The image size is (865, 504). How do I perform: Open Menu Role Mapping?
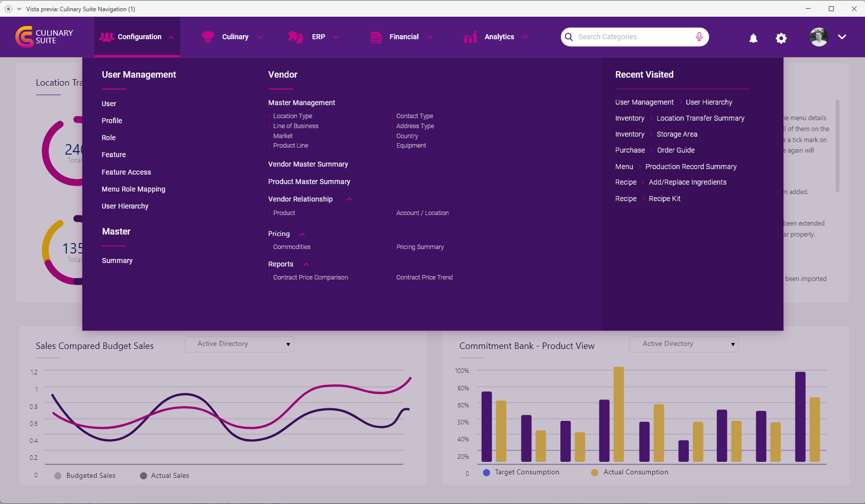point(133,189)
